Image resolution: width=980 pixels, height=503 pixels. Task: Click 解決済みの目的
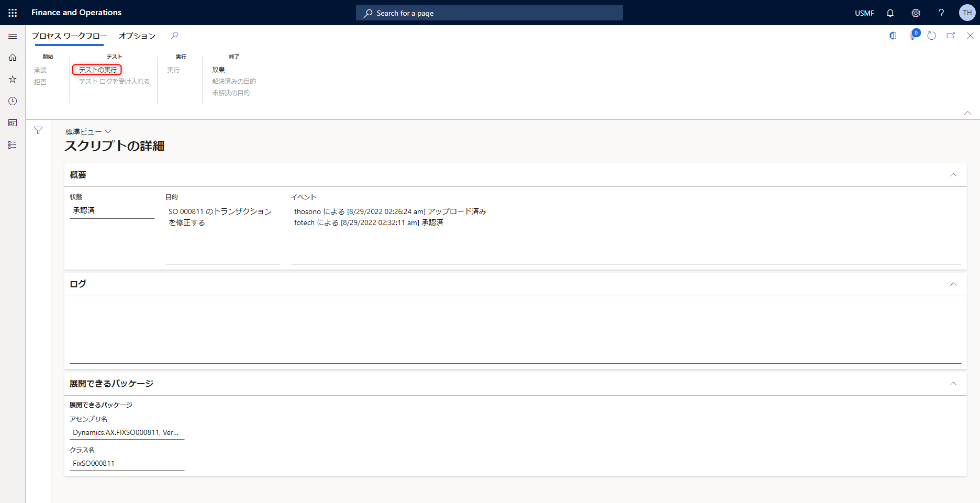tap(234, 81)
